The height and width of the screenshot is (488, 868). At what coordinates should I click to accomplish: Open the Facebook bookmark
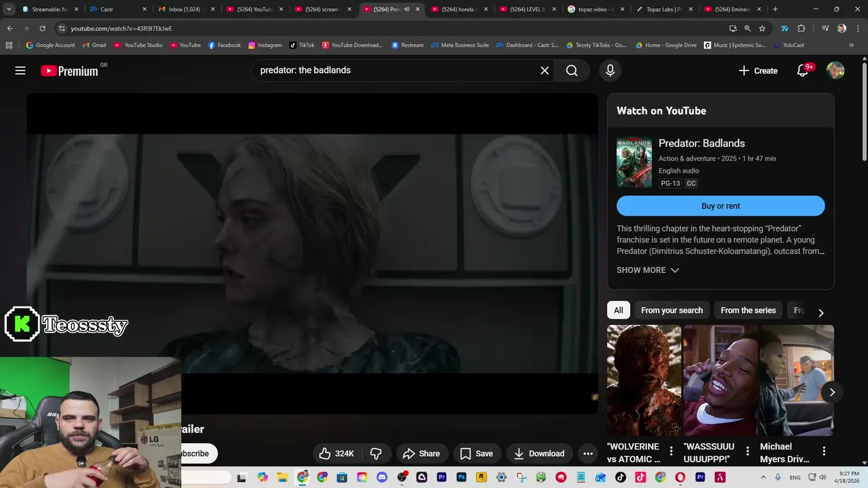[224, 45]
